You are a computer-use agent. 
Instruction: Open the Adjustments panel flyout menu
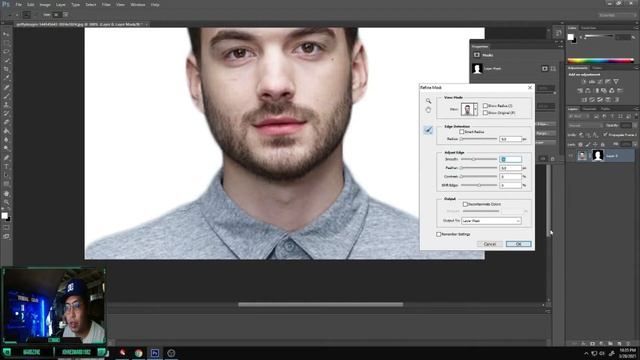636,68
